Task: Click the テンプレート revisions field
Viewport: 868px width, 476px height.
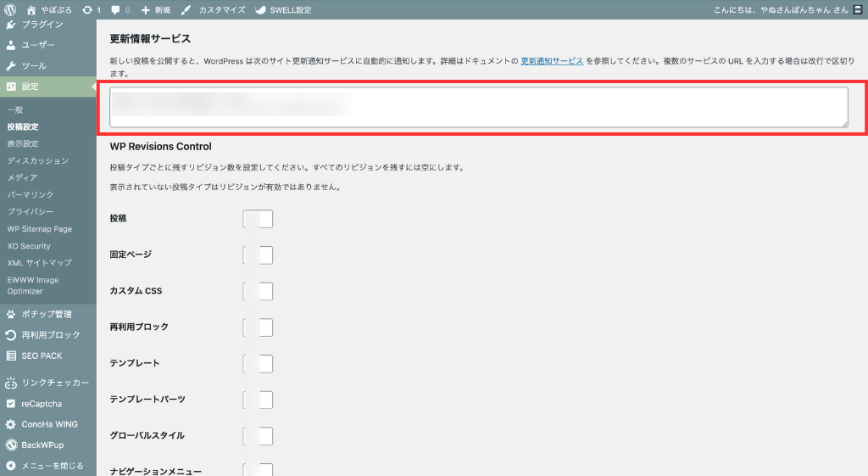Action: pos(258,363)
